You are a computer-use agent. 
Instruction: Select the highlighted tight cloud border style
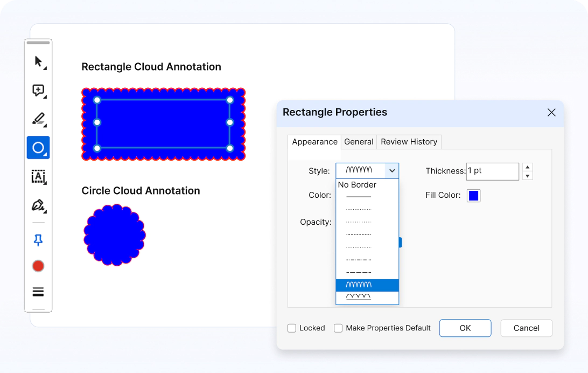point(367,285)
